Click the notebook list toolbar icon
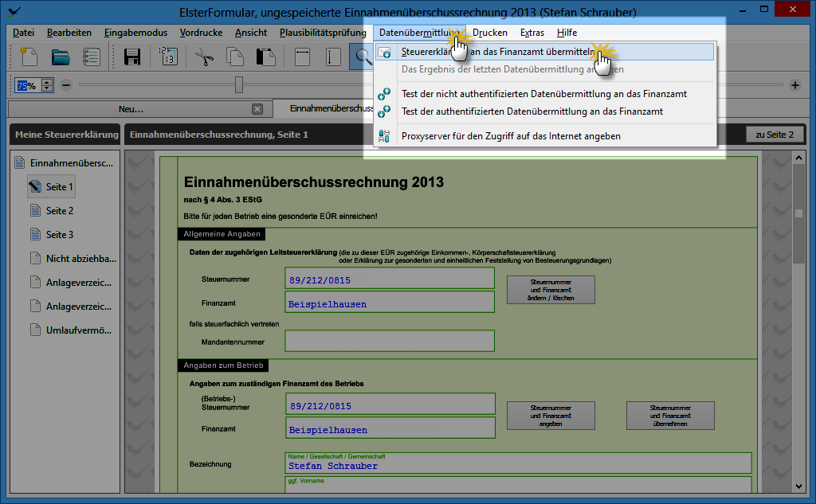816x504 pixels. pos(91,57)
